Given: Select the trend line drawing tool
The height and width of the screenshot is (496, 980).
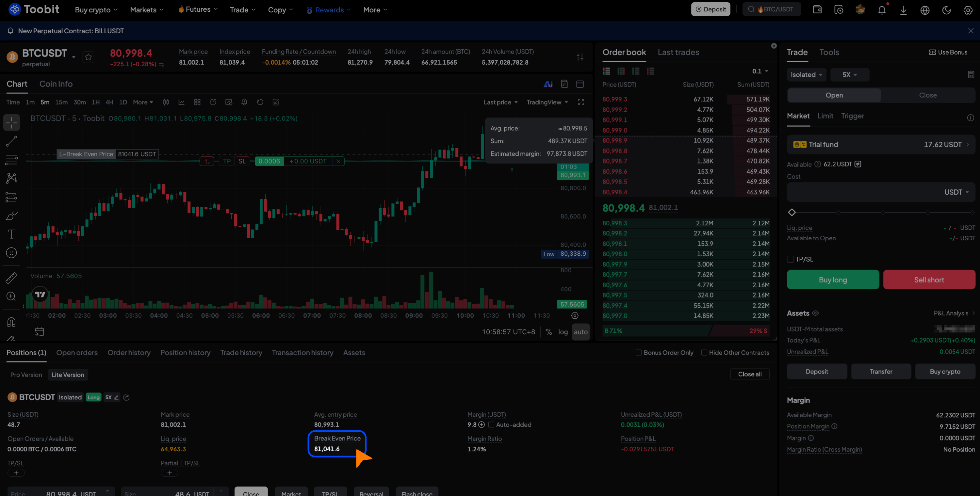Looking at the screenshot, I should [x=11, y=141].
